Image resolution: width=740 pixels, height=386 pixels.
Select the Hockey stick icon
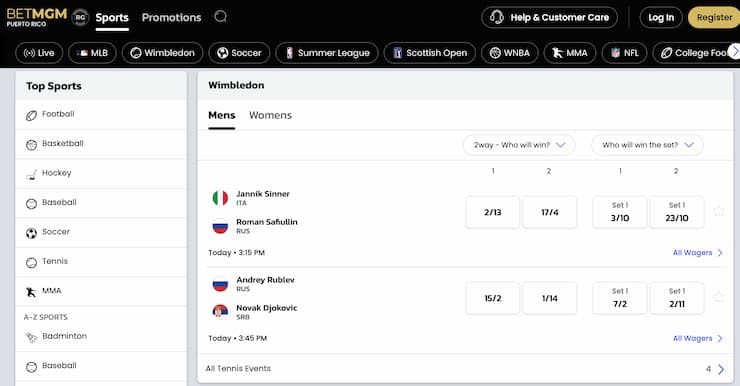(x=31, y=175)
